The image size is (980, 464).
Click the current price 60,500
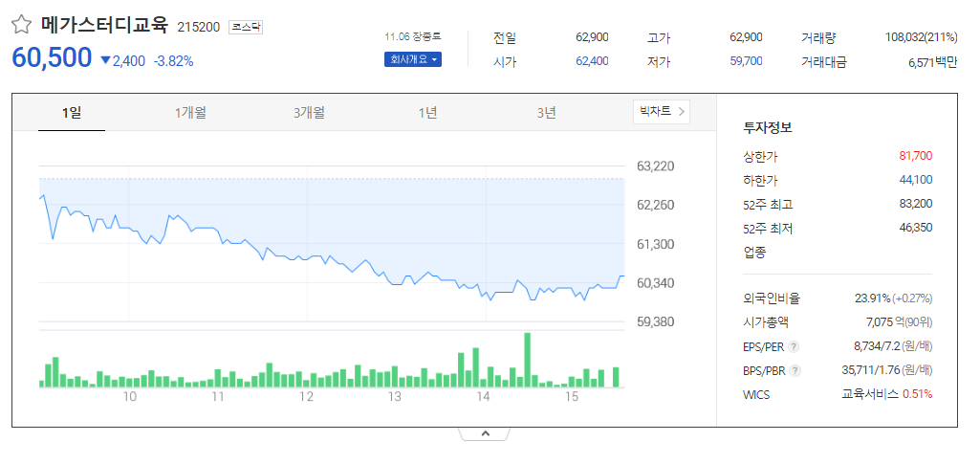pos(52,57)
